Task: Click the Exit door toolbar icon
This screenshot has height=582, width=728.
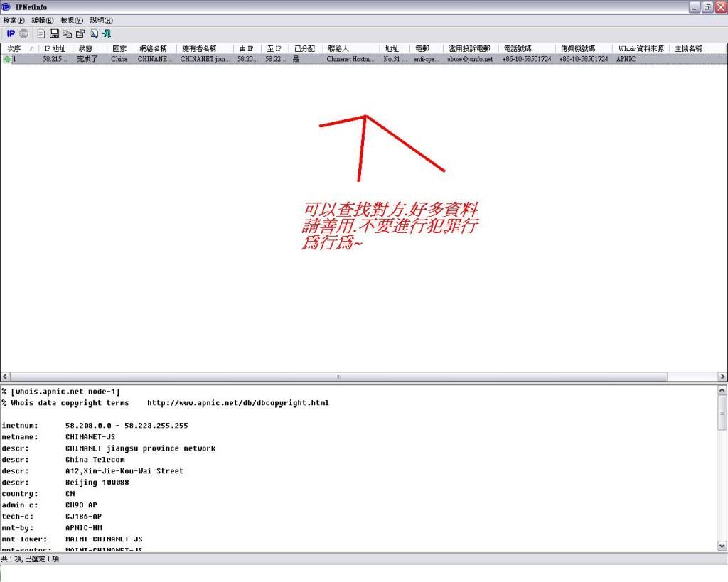Action: pyautogui.click(x=107, y=33)
